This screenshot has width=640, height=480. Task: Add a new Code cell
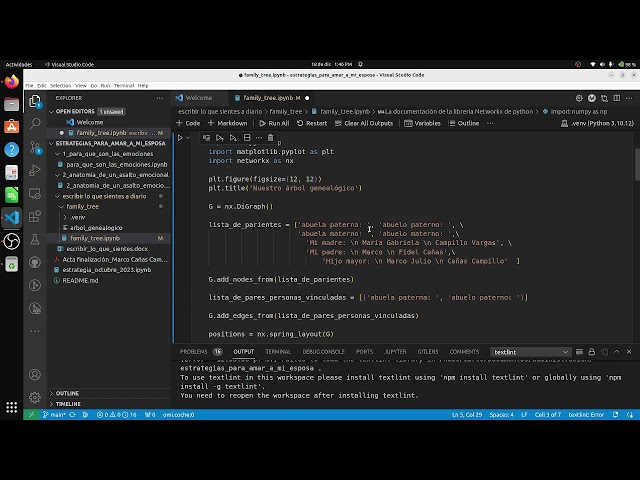188,123
